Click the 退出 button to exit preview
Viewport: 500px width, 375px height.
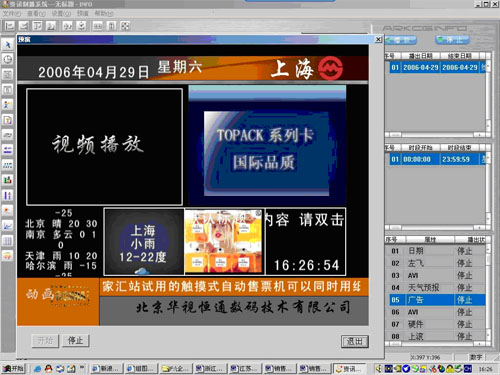[355, 341]
